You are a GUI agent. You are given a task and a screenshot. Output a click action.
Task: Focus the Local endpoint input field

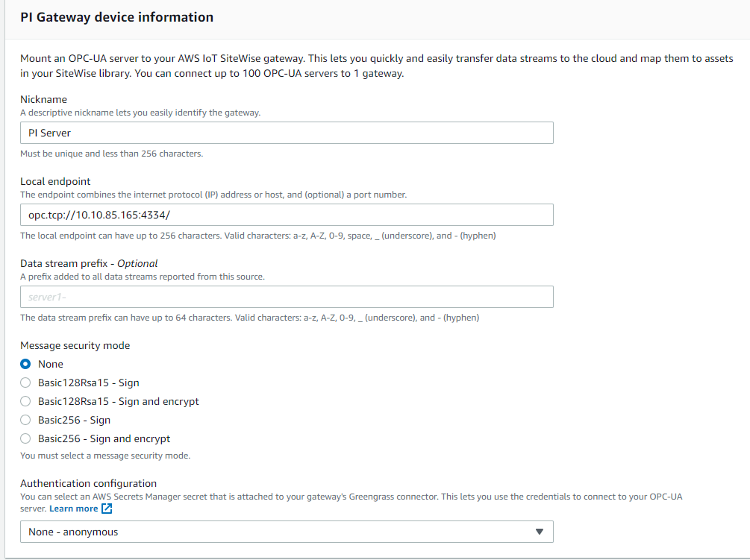click(x=287, y=215)
